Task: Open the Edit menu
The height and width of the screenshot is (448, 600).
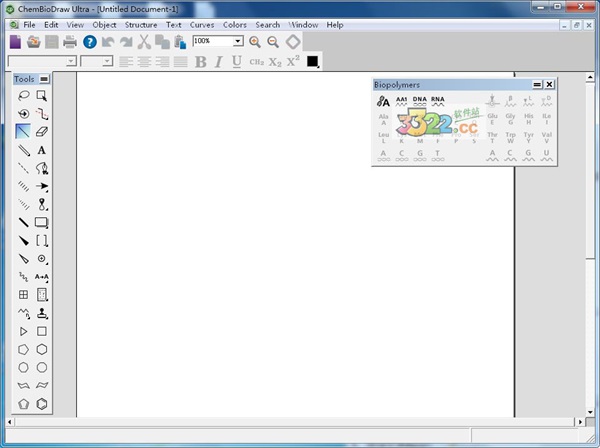Action: point(51,25)
